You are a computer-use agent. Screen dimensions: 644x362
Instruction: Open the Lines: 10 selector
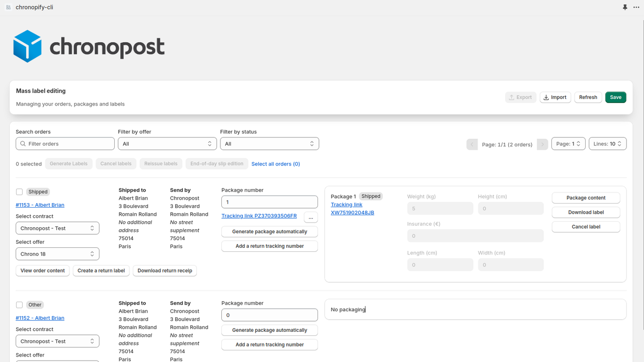pos(607,144)
